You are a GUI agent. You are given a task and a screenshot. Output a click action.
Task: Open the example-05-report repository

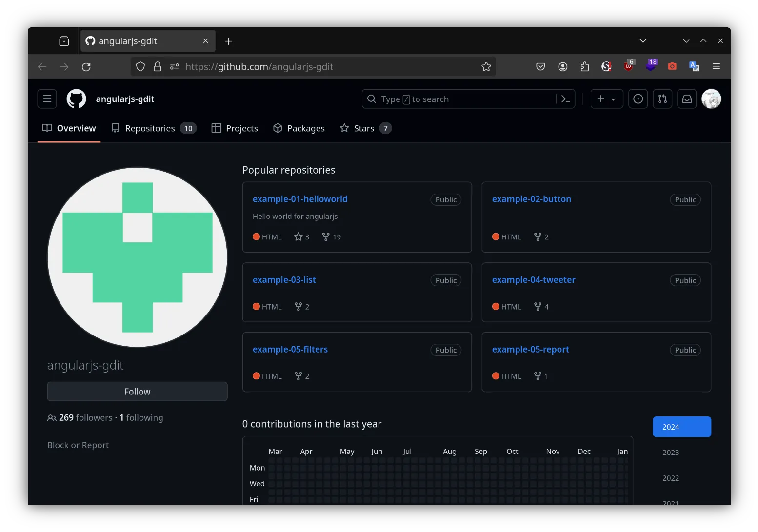click(x=531, y=350)
